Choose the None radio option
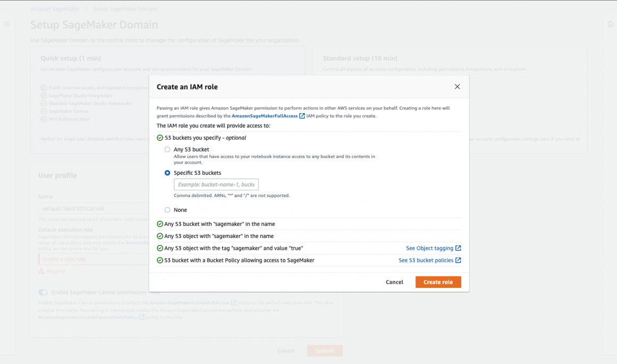The image size is (617, 364). pos(168,210)
